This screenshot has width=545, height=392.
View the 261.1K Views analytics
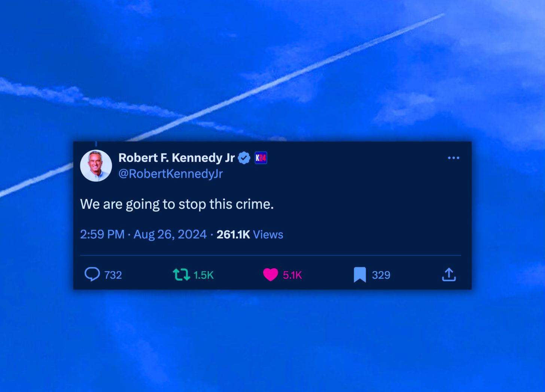(250, 234)
